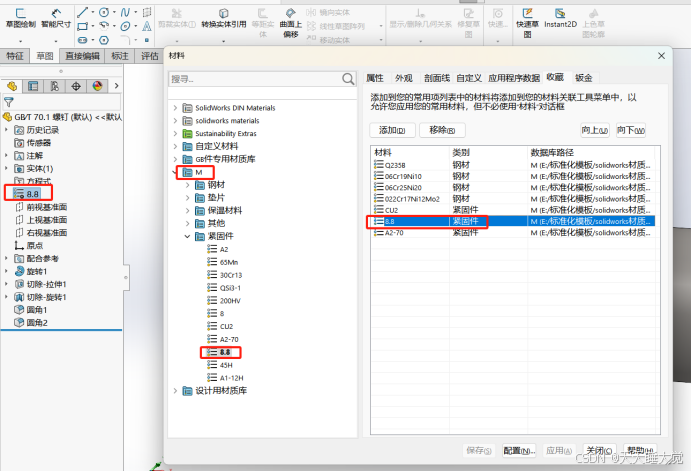Select the Corner Rectangle sketch tool
Image resolution: width=692 pixels, height=472 pixels.
(83, 26)
